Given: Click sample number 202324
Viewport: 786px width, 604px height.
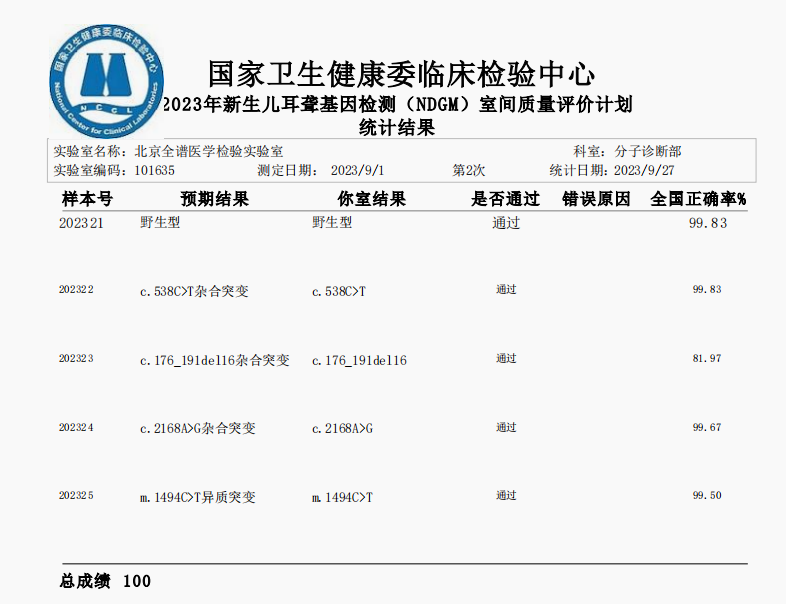Looking at the screenshot, I should (x=76, y=428).
